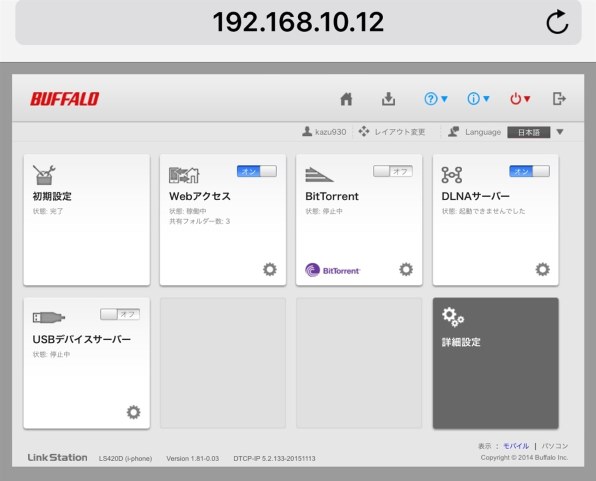Open Webアクセス settings gear
Screen dimensions: 596x481
[270, 269]
